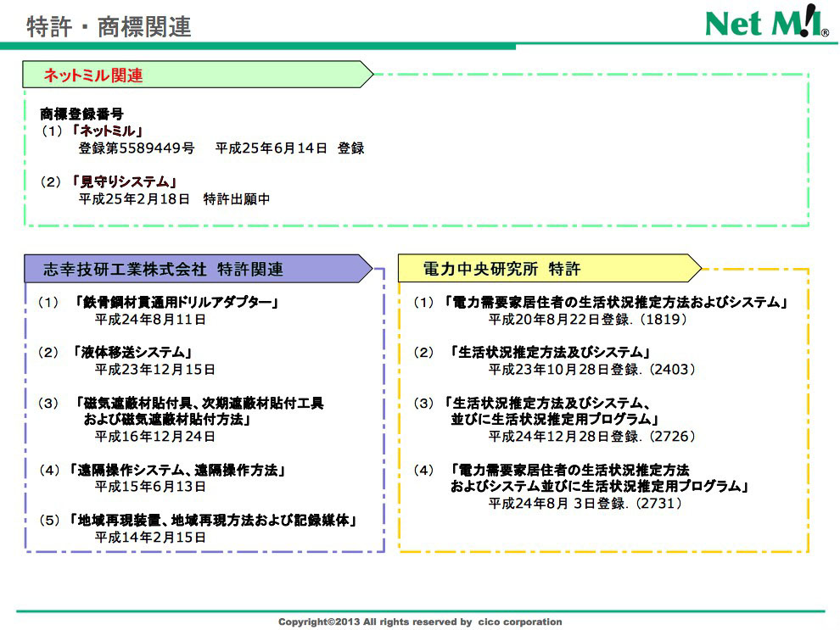840x630 pixels.
Task: Click the date 平成23年12月15日
Action: (154, 370)
